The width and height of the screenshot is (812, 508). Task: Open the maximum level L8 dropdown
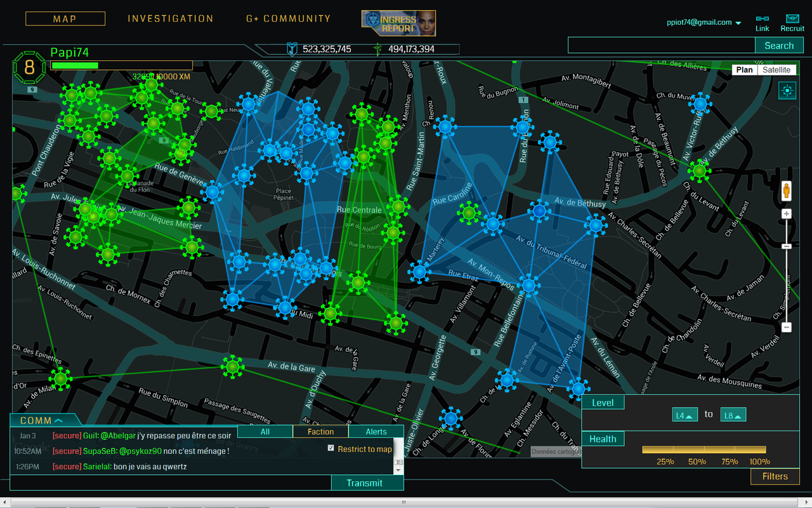[733, 415]
